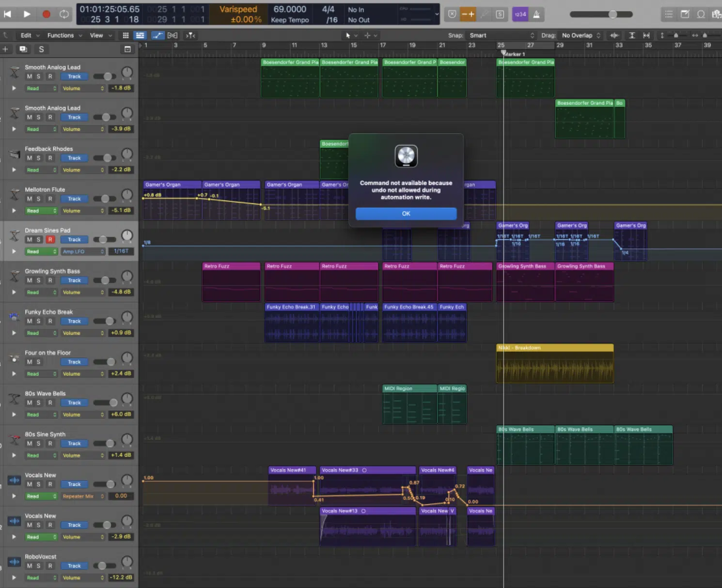Click Track button on first Smooth Analog Lead

74,77
